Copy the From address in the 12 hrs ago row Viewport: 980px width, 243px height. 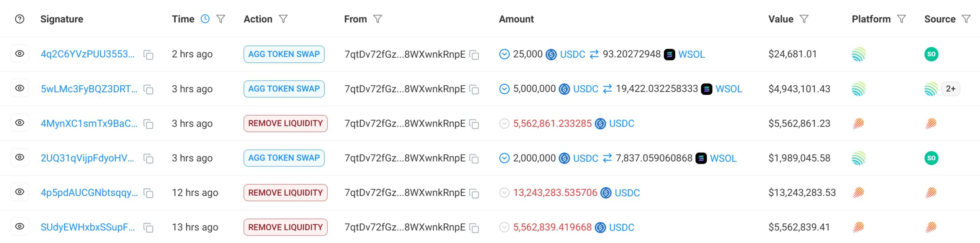pyautogui.click(x=474, y=193)
